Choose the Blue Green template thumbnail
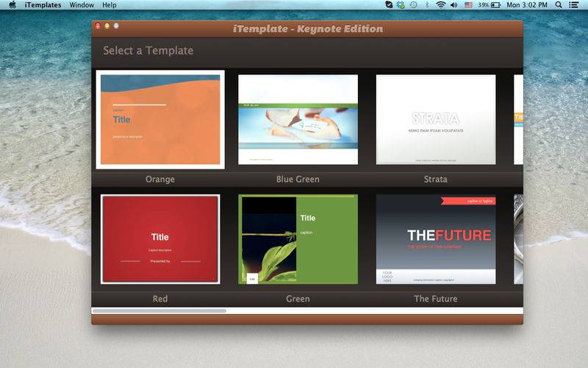The width and height of the screenshot is (588, 368). pos(298,119)
